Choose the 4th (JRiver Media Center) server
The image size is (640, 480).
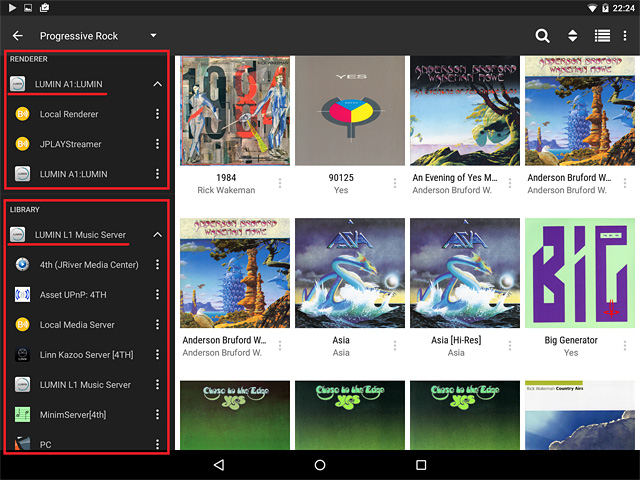(x=88, y=265)
